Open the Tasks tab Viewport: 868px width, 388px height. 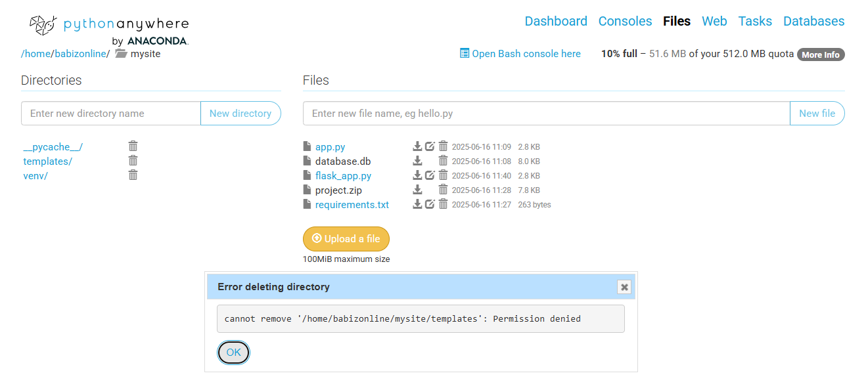pyautogui.click(x=755, y=21)
